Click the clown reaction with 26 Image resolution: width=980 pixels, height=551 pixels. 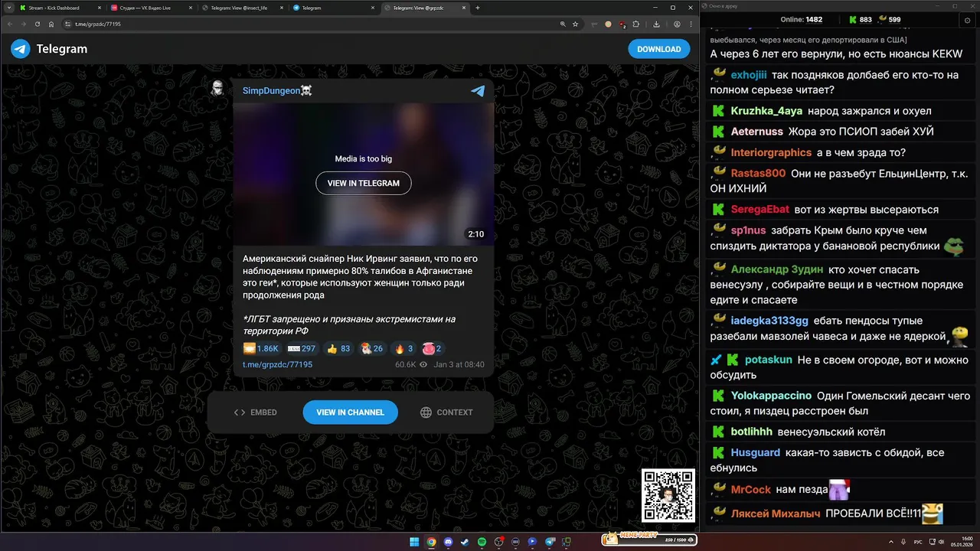click(372, 348)
